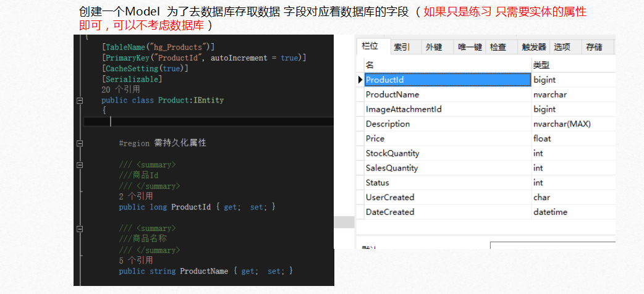Click the ProductName property name in the code
Viewport: 644px width, 294px height.
[x=204, y=271]
